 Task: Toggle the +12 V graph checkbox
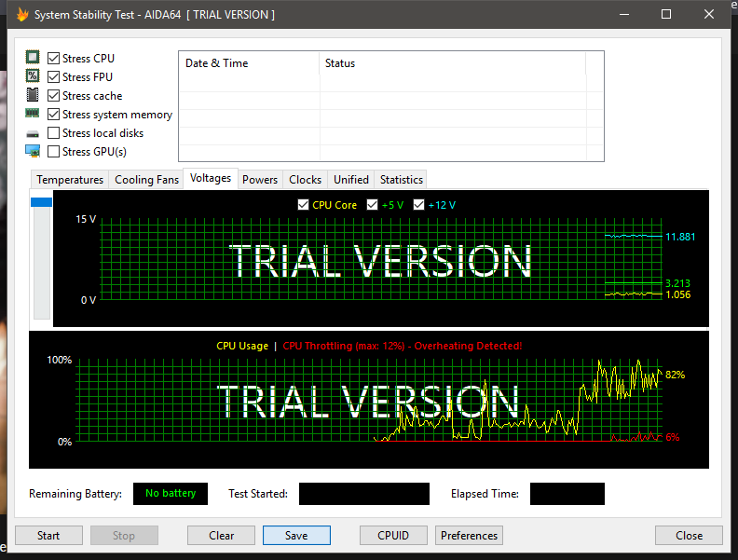[x=418, y=205]
